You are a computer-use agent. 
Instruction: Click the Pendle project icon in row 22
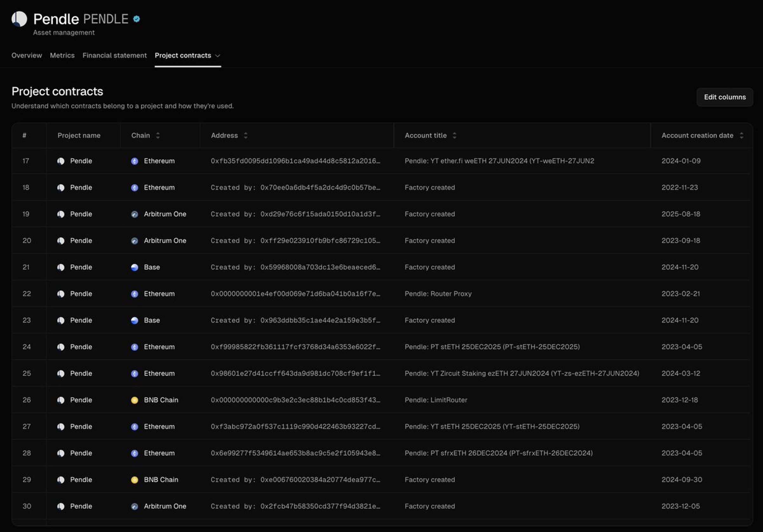(x=61, y=294)
